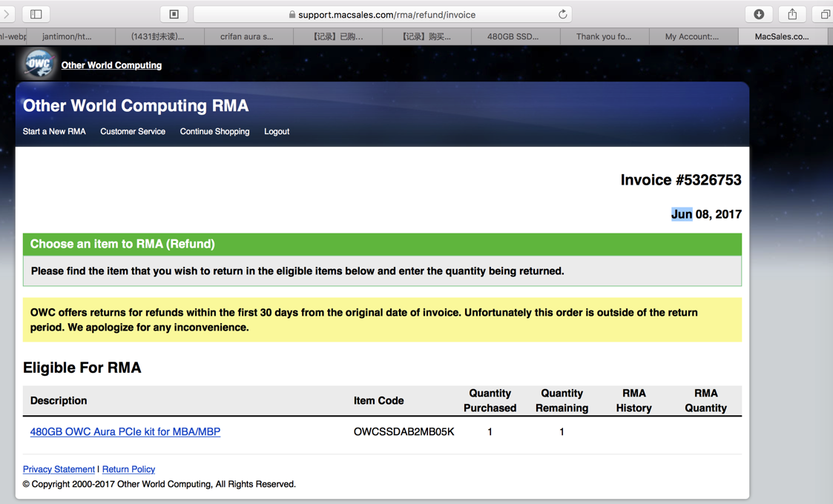This screenshot has height=504, width=833.
Task: Reload the page with the refresh icon
Action: (562, 14)
